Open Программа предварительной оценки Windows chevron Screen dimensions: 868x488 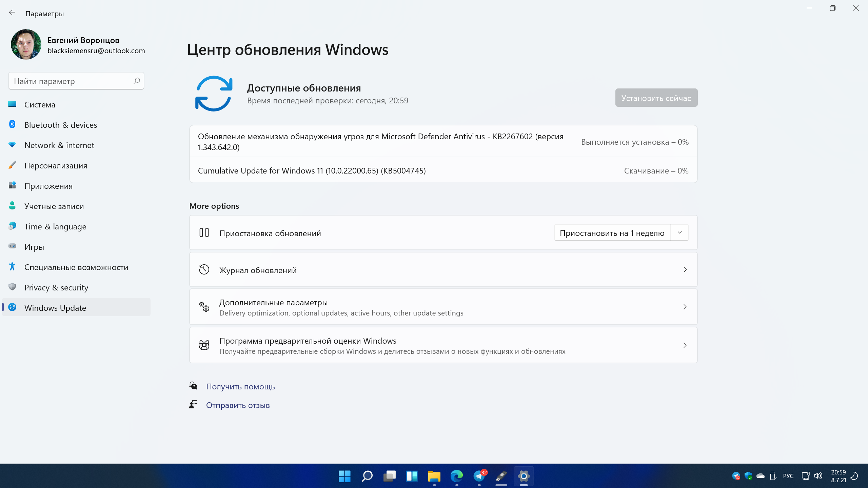(x=685, y=345)
